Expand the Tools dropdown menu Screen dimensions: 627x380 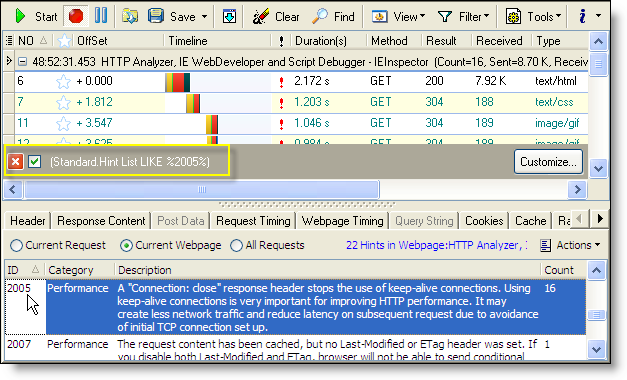pyautogui.click(x=533, y=17)
